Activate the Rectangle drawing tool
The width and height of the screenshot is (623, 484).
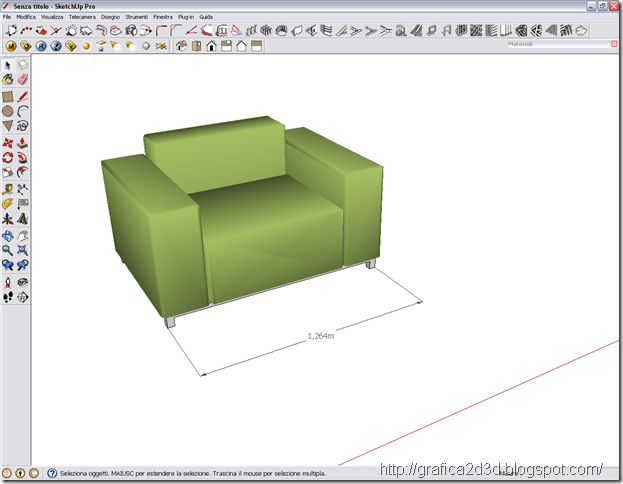8,97
